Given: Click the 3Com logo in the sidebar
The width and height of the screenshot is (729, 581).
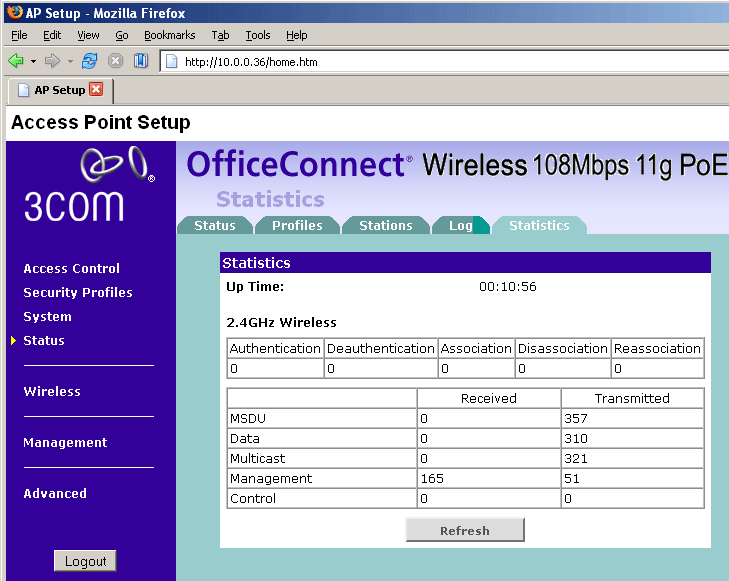Looking at the screenshot, I should [89, 184].
